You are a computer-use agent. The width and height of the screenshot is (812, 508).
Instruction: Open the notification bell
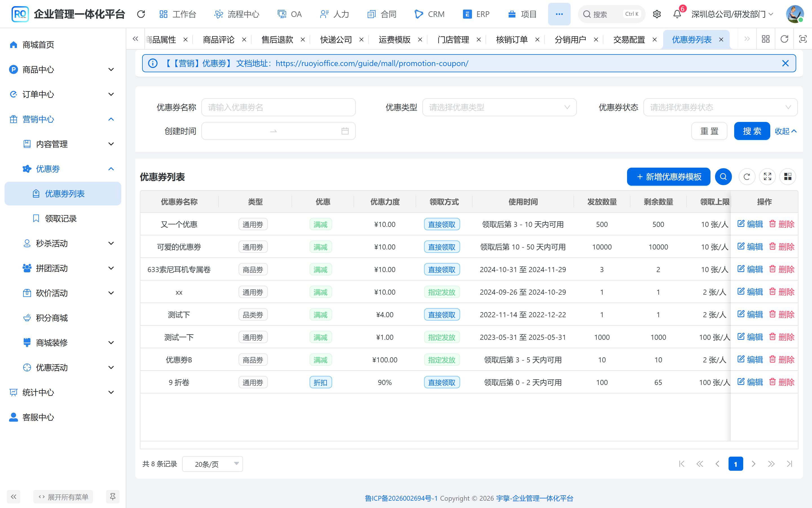[x=677, y=14]
